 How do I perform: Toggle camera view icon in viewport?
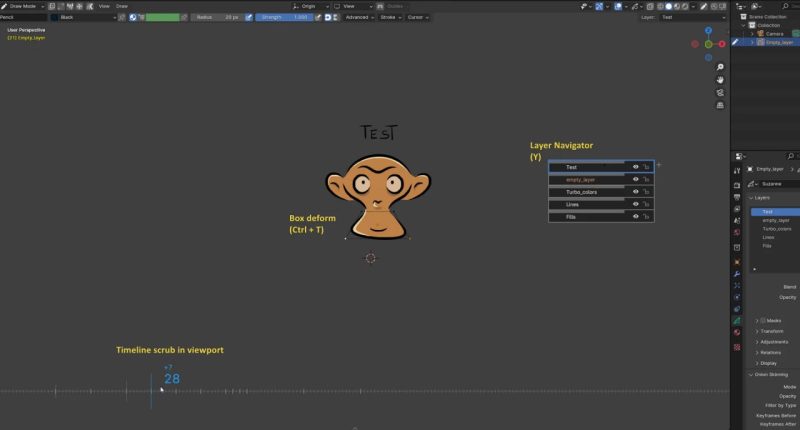tap(720, 93)
